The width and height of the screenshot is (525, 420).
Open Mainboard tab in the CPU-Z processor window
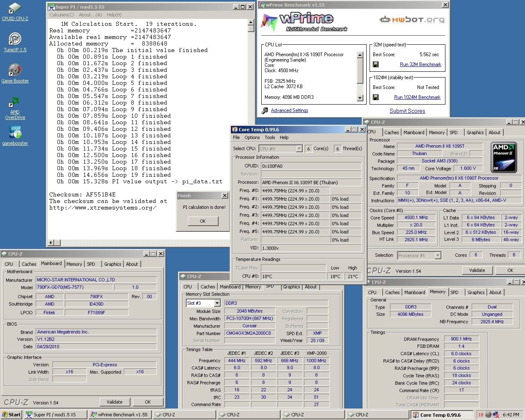click(x=414, y=132)
